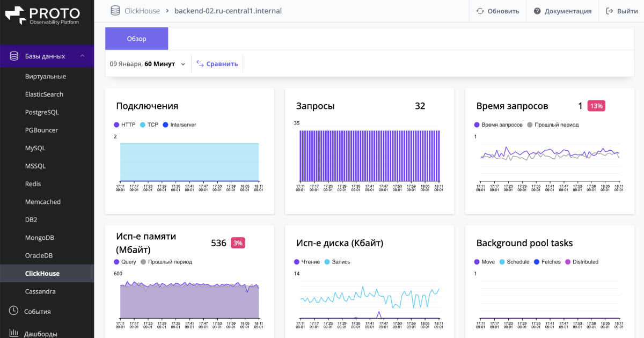Click the Обновить button
The height and width of the screenshot is (338, 644).
click(x=497, y=11)
